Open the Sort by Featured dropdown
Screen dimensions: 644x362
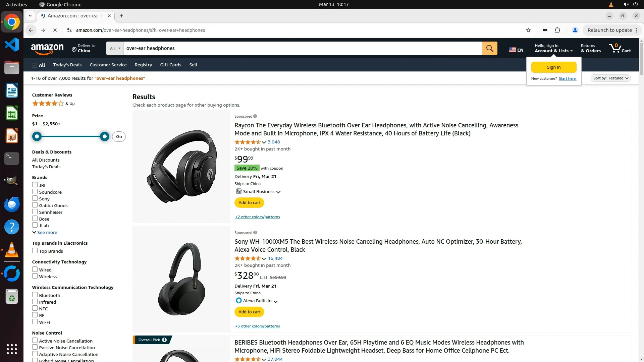(610, 78)
